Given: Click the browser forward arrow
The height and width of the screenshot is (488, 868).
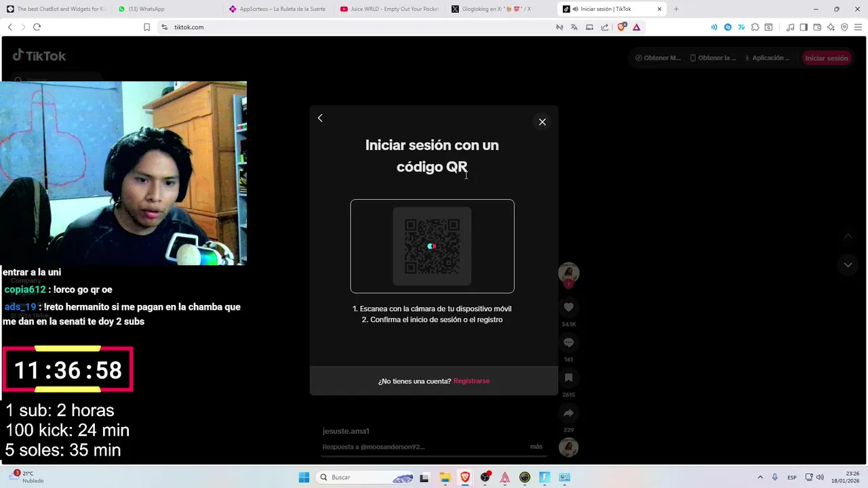Looking at the screenshot, I should (x=23, y=27).
